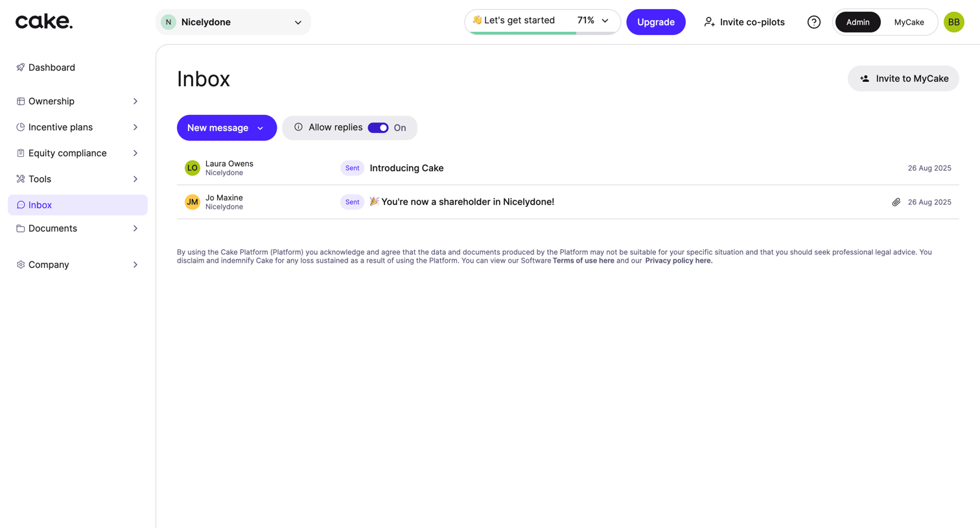Expand the Documents submenu chevron
980x528 pixels.
135,228
